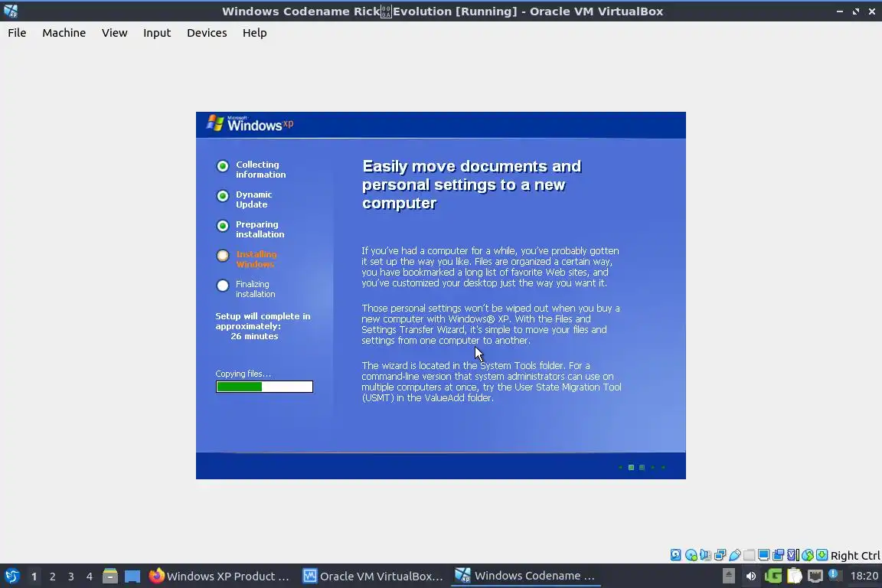Screen dimensions: 882x588
Task: Open the File menu
Action: click(x=17, y=33)
